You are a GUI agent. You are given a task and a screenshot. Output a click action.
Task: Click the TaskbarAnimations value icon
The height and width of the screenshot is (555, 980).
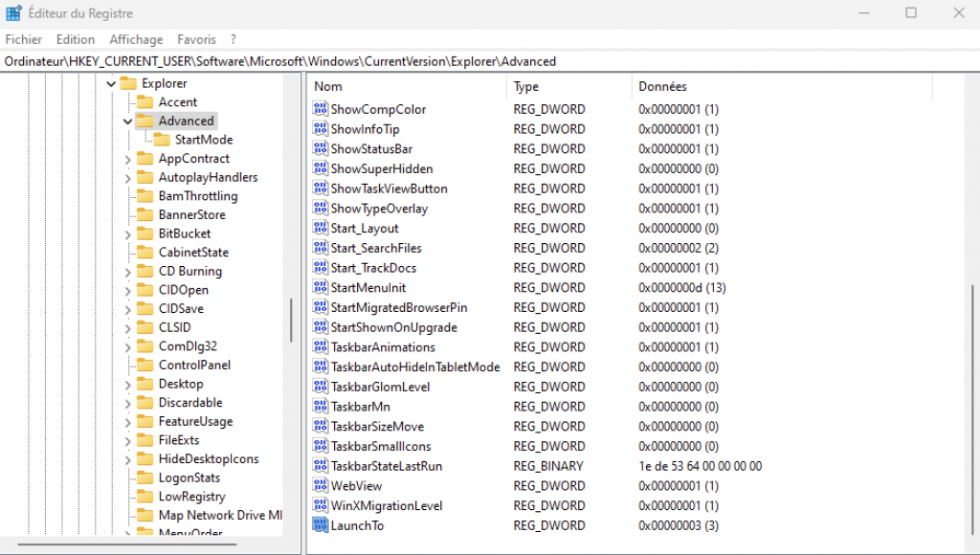pyautogui.click(x=320, y=346)
